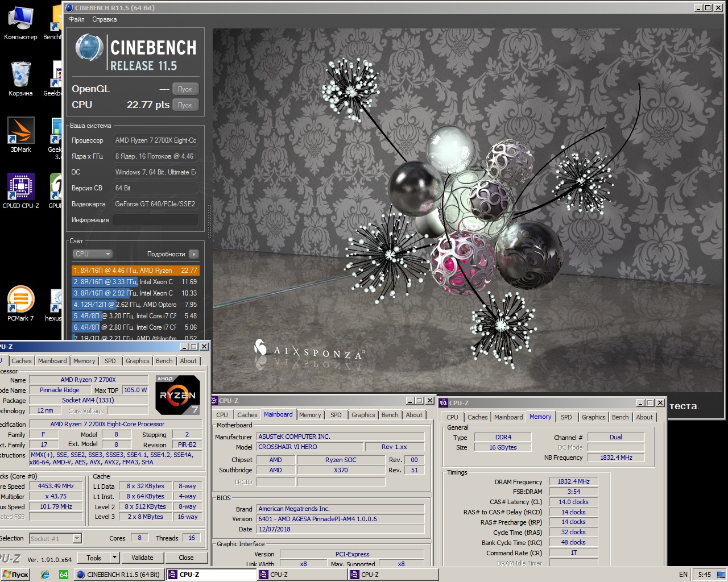
Task: Click the Tools button in CPU-Z
Action: pos(94,558)
